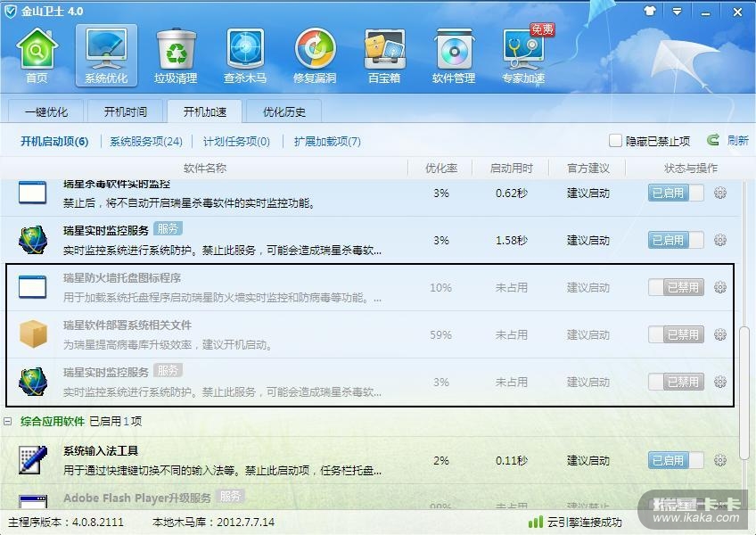The width and height of the screenshot is (756, 535).
Task: Click 服务 tag beside enabled 瑞星实时监控服务
Action: [168, 228]
